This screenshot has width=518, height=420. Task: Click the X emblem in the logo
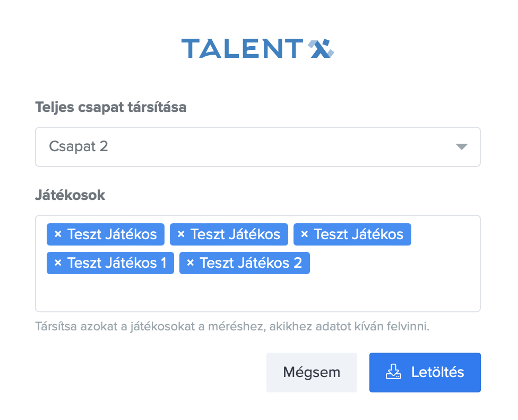coord(322,48)
